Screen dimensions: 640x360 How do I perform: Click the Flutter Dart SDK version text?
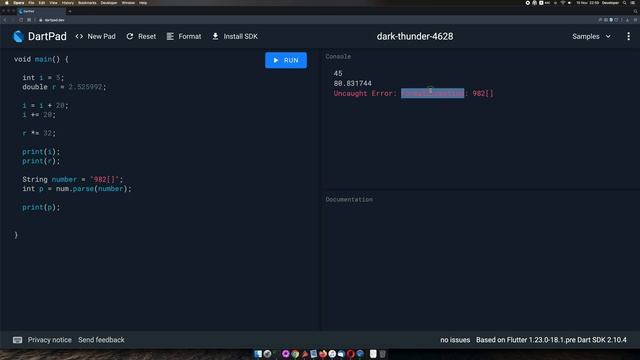coord(551,340)
